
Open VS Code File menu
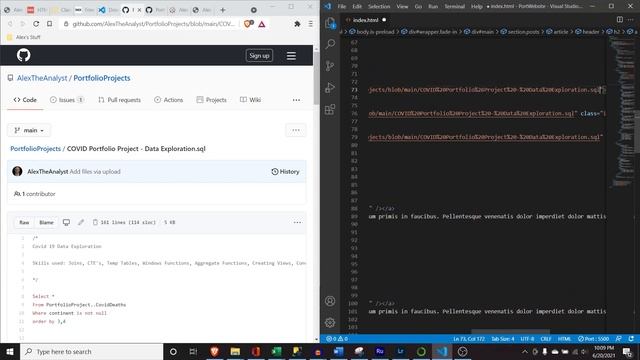(342, 7)
